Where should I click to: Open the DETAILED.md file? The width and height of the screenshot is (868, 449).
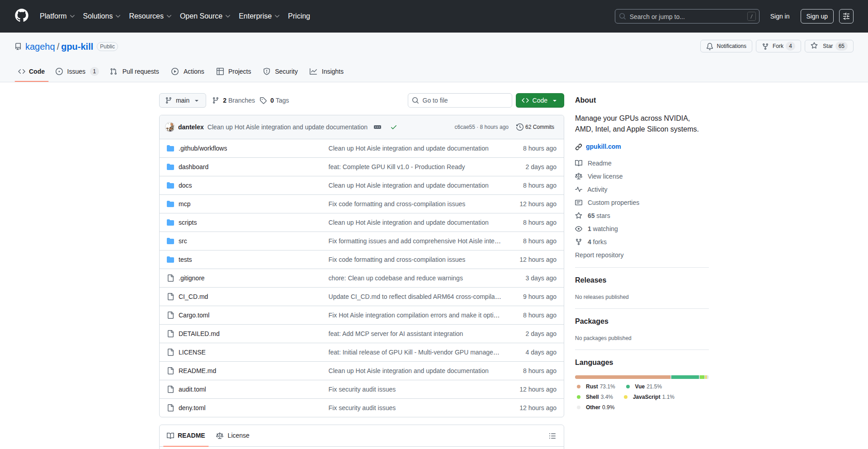pyautogui.click(x=199, y=334)
